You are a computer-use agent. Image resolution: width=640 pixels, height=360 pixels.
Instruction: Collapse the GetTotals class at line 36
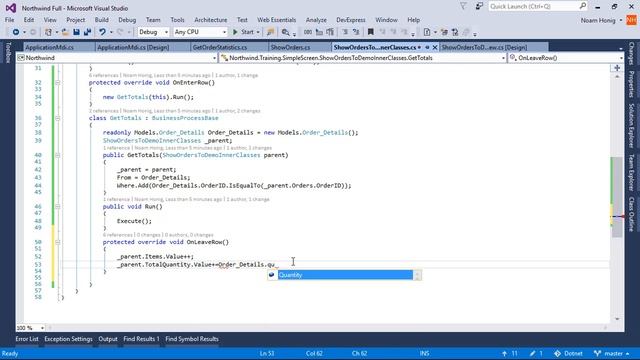[x=58, y=118]
